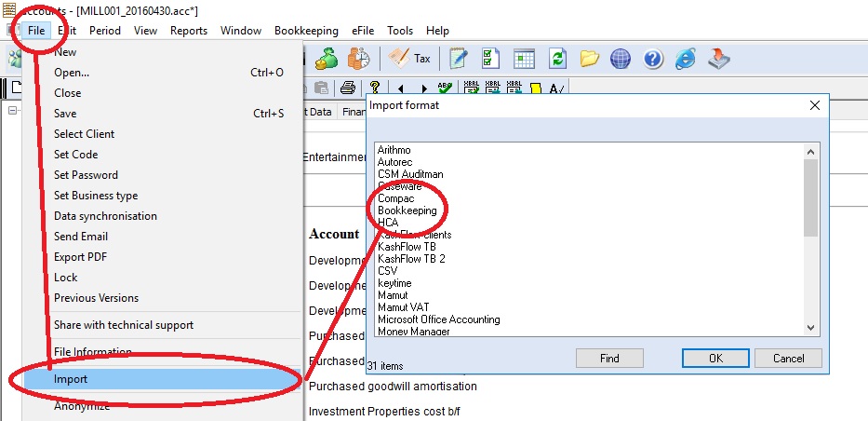The height and width of the screenshot is (421, 868).
Task: Choose Select Client in File menu
Action: coord(162,134)
